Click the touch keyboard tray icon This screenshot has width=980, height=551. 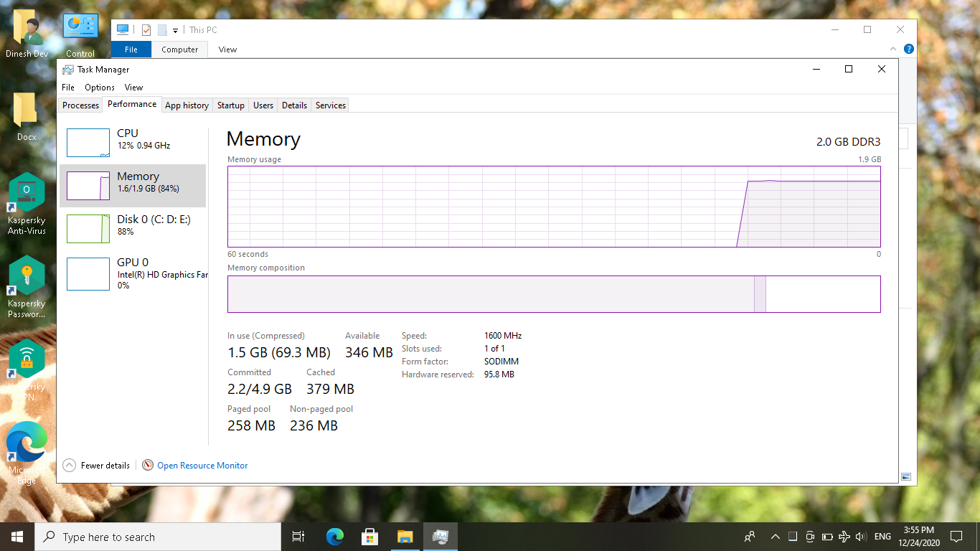coord(793,537)
